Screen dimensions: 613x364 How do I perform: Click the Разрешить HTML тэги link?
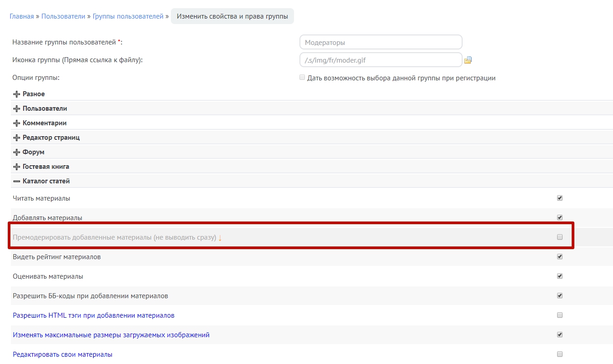tap(94, 315)
